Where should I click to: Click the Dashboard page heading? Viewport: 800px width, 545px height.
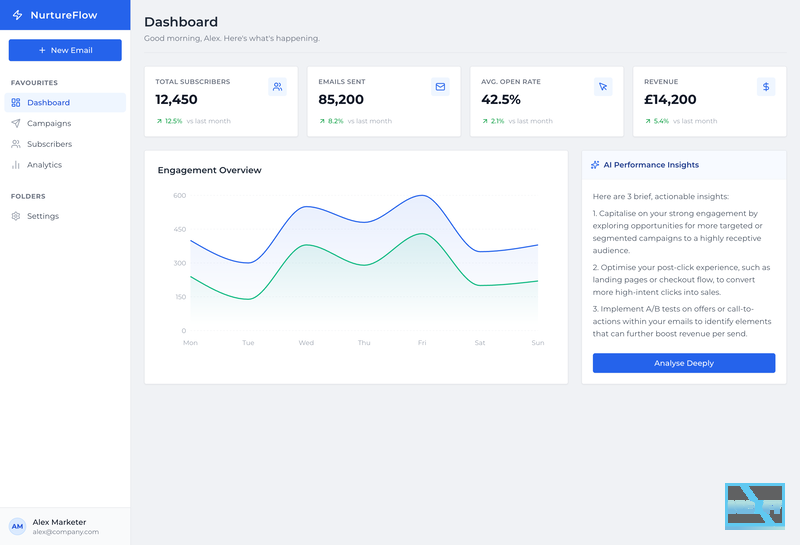pyautogui.click(x=181, y=22)
